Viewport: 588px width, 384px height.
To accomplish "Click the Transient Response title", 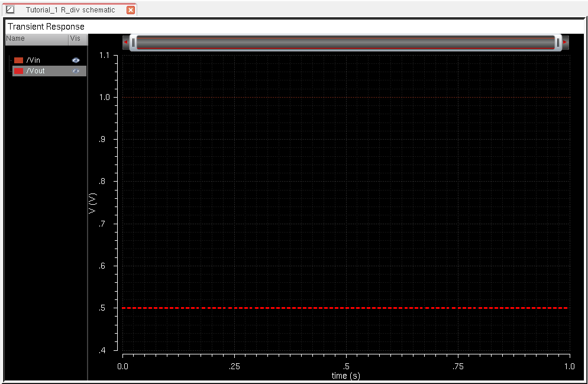I will tap(46, 27).
